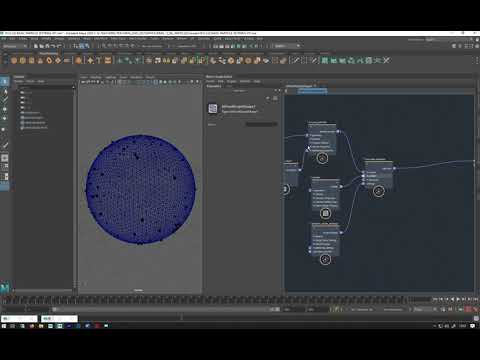The width and height of the screenshot is (480, 360).
Task: Click the graph icon in the Bifrost parameters panel
Action: click(x=213, y=109)
